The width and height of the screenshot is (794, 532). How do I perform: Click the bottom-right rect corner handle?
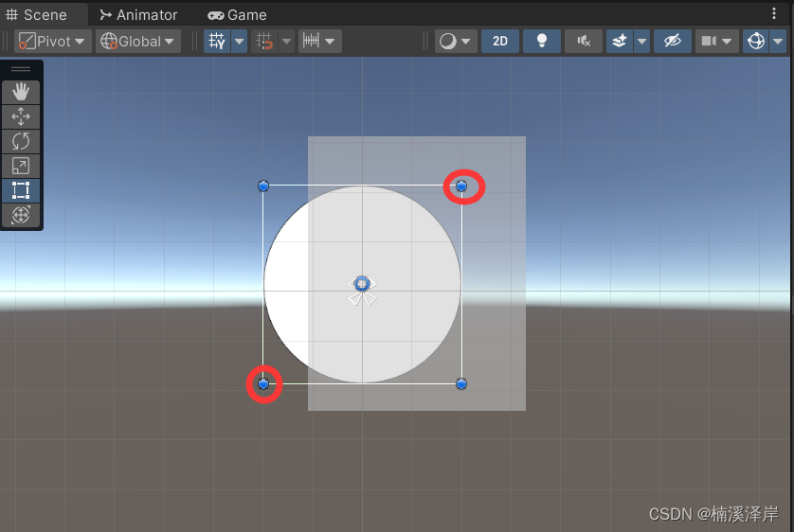tap(461, 383)
